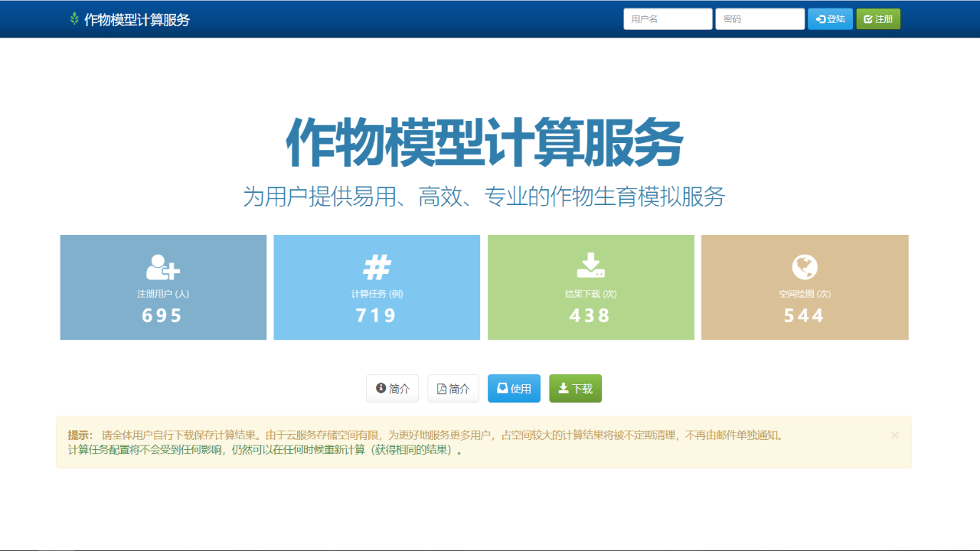The height and width of the screenshot is (551, 980).
Task: Click the large 作物模型计算服务 page heading
Action: (x=484, y=142)
